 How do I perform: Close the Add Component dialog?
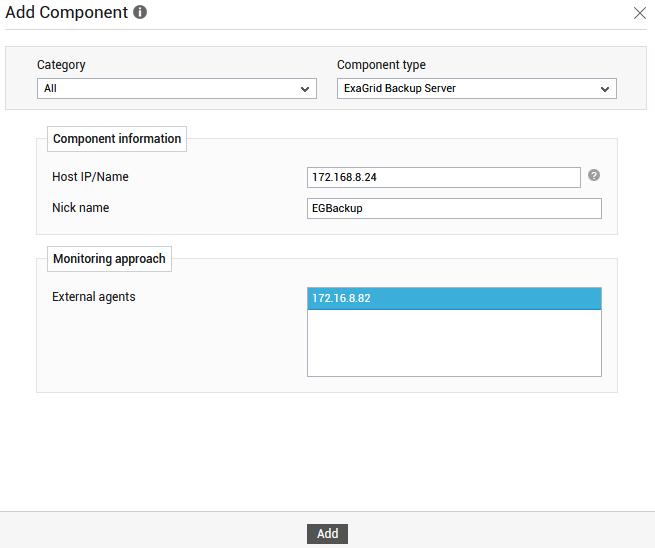click(640, 13)
